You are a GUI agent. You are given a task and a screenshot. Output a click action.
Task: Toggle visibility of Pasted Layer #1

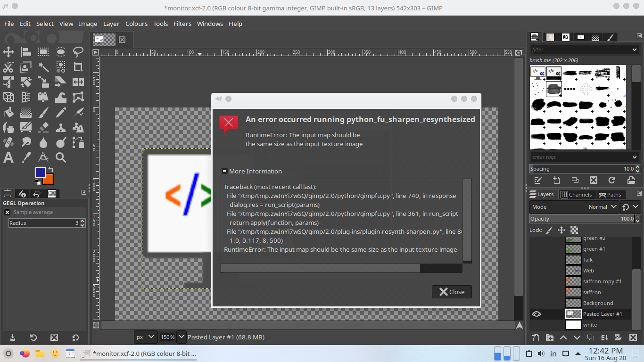[x=537, y=314]
